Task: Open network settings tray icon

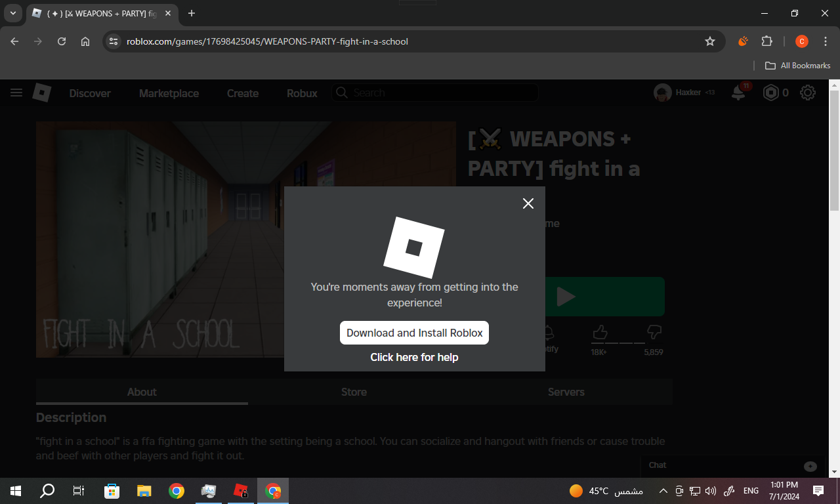Action: pyautogui.click(x=695, y=491)
